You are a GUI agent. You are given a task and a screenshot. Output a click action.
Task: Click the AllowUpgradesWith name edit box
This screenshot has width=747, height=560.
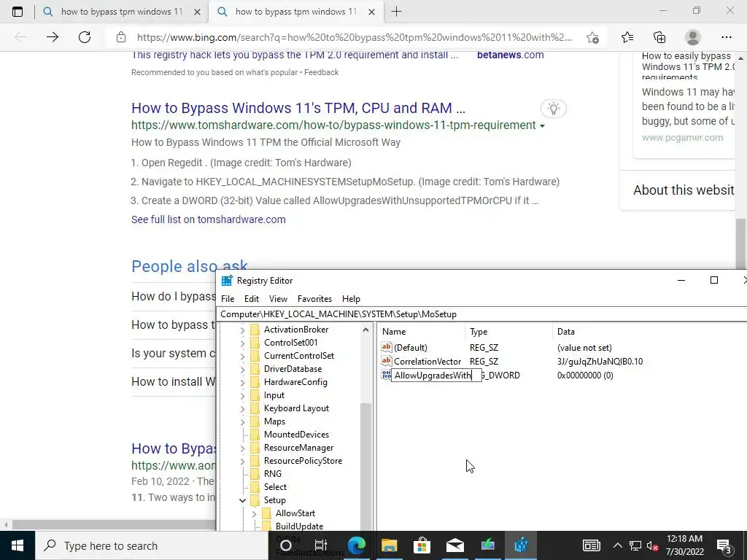tap(436, 376)
